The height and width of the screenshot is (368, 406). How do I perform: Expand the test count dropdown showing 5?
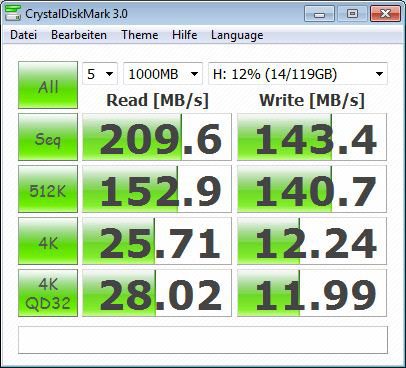pyautogui.click(x=100, y=74)
